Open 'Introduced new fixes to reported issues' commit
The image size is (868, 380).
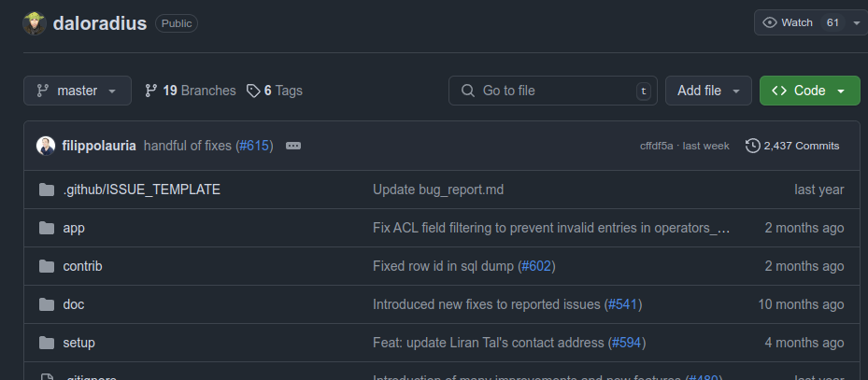[x=487, y=304]
